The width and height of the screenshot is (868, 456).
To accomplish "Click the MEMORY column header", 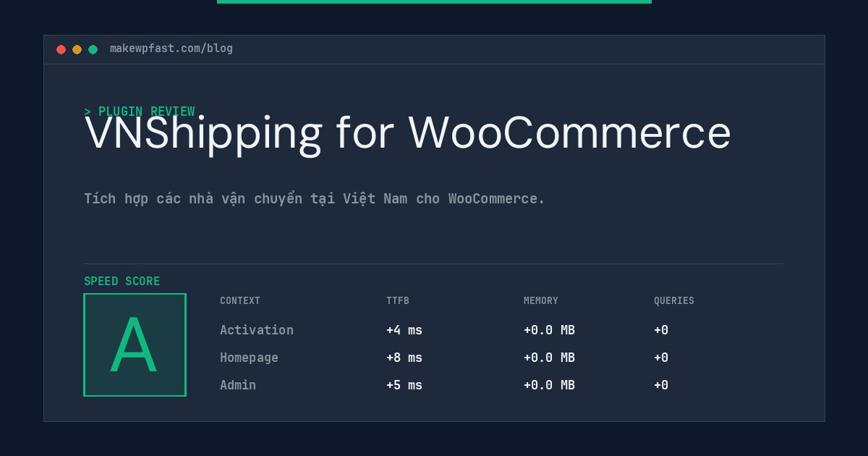I will 541,300.
